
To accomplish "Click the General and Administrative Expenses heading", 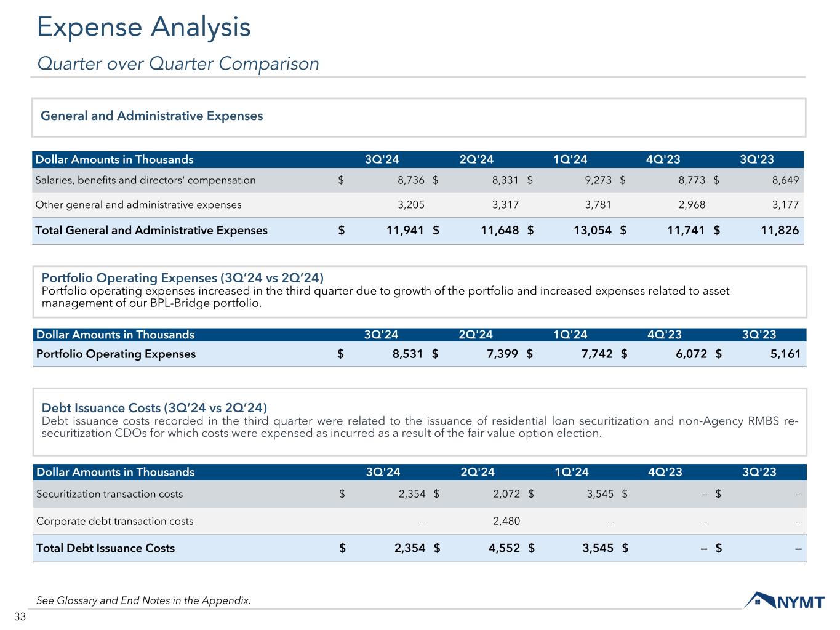I will (151, 116).
